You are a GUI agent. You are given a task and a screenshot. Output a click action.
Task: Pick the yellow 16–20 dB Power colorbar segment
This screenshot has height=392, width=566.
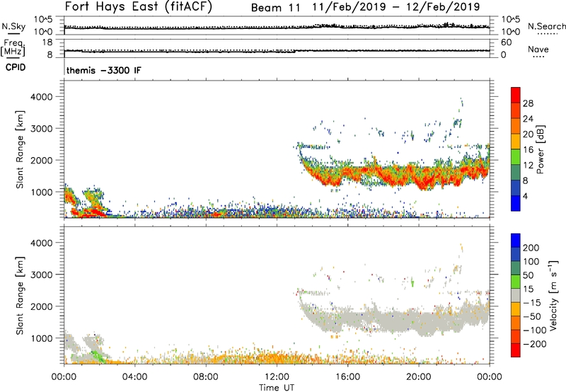coord(516,142)
